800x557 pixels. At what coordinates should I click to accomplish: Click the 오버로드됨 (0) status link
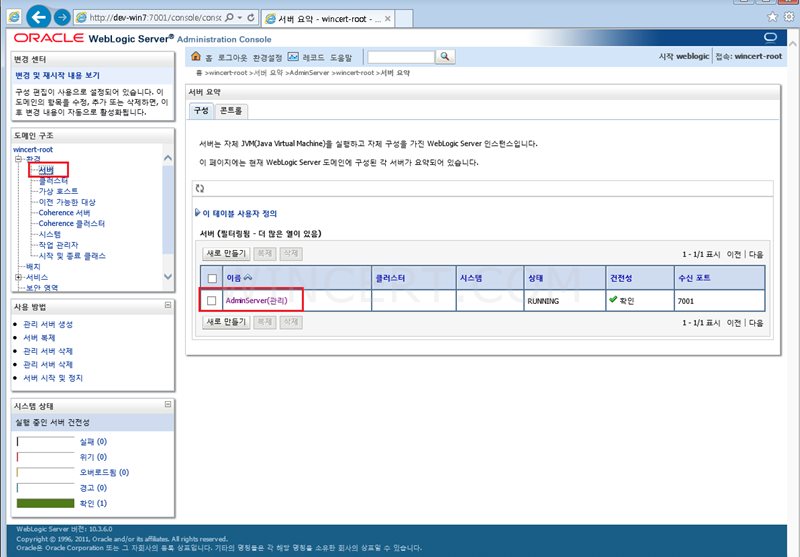(104, 472)
